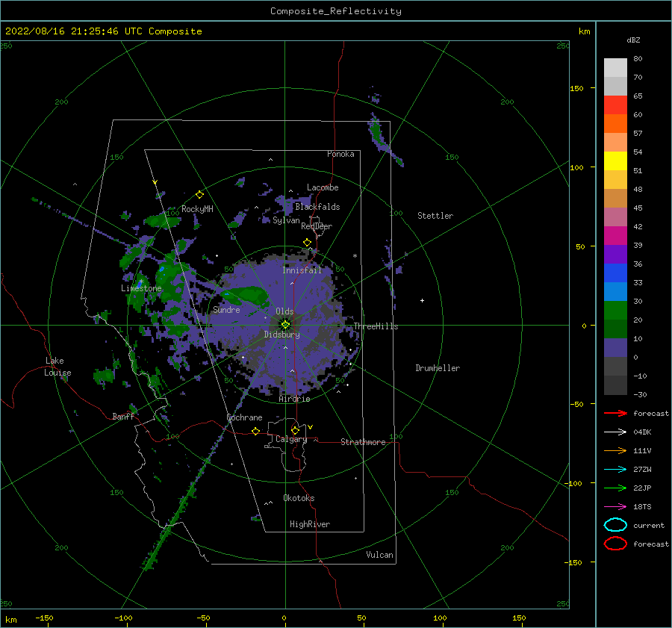Click the white asterisk east of Innisfail
The width and height of the screenshot is (672, 628).
(x=355, y=256)
